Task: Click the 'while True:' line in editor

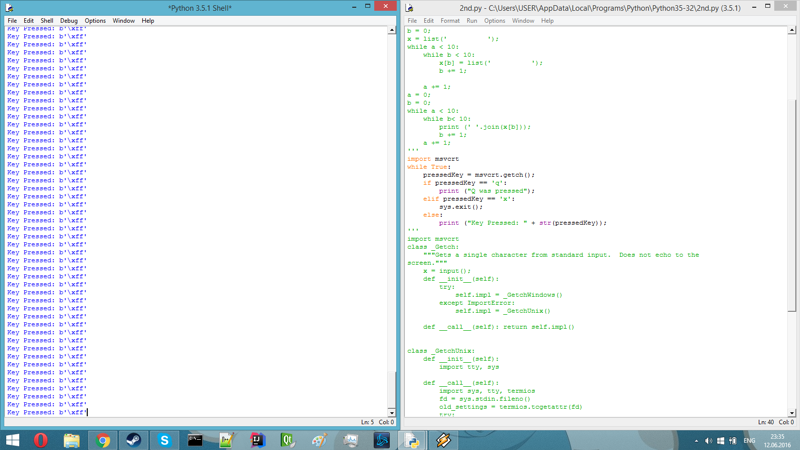Action: click(x=429, y=167)
